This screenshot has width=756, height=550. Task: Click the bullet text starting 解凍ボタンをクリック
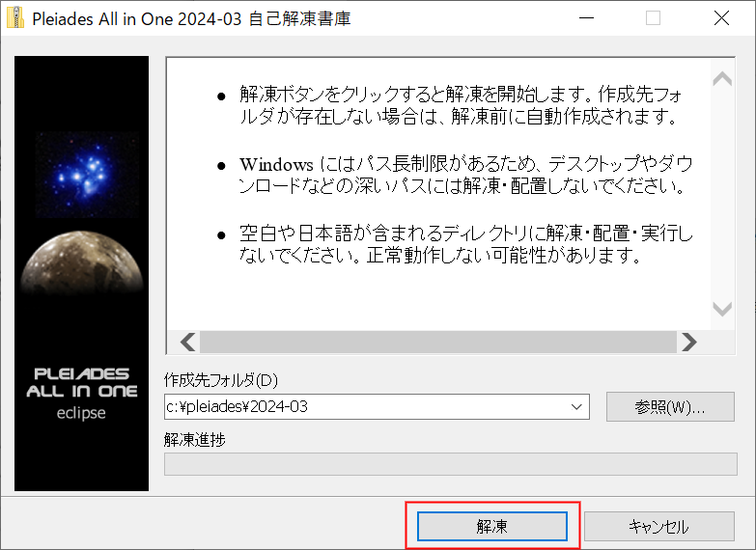461,105
